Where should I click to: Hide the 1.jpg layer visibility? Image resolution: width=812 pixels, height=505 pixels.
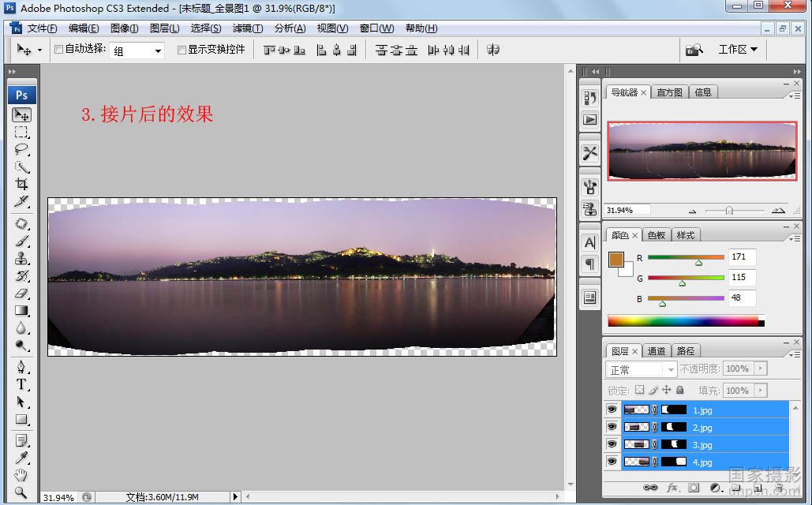[612, 410]
